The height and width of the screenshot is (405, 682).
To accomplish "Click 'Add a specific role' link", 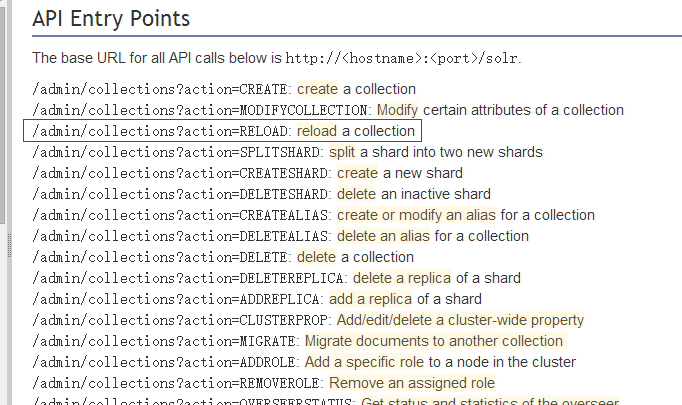I will point(364,362).
